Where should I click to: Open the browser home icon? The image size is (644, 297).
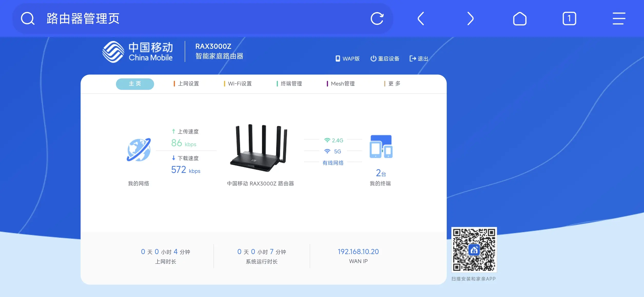(x=520, y=18)
